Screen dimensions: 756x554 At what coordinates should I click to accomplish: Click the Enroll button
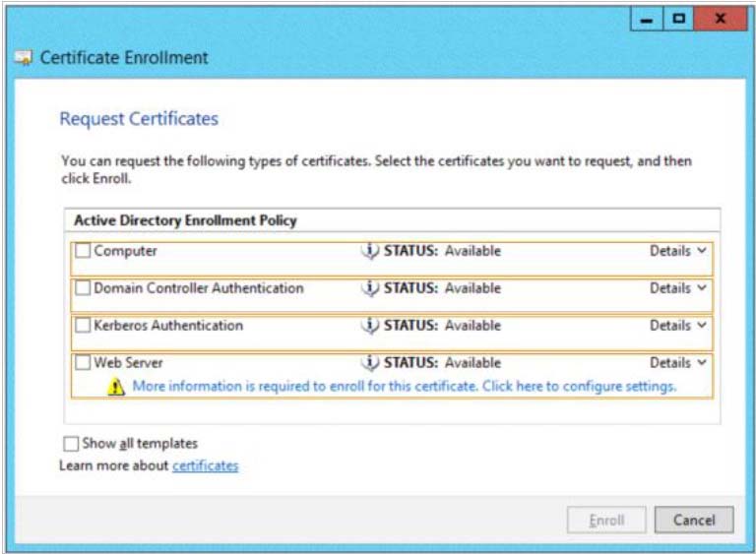tap(606, 520)
